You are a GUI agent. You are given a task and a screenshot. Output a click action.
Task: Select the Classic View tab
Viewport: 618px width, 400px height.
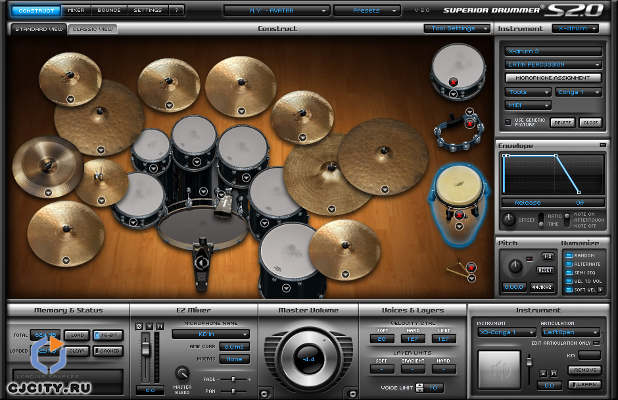(x=93, y=29)
